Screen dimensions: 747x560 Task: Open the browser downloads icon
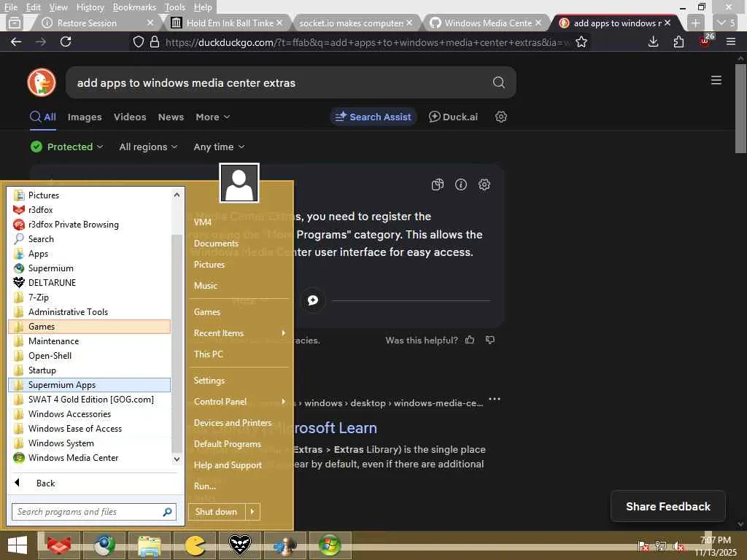click(x=653, y=42)
